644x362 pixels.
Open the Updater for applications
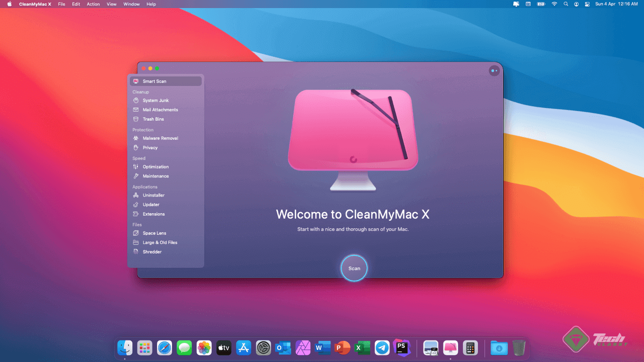point(151,205)
